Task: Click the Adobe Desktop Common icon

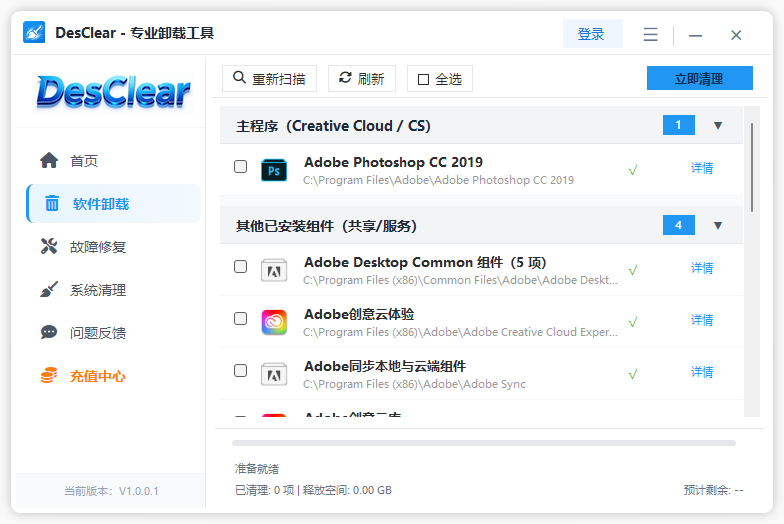Action: click(274, 270)
